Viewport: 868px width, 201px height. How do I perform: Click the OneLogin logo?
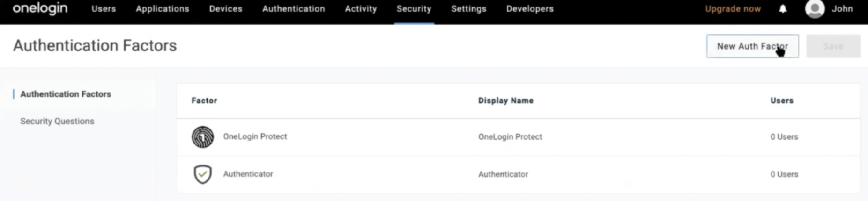click(x=40, y=8)
